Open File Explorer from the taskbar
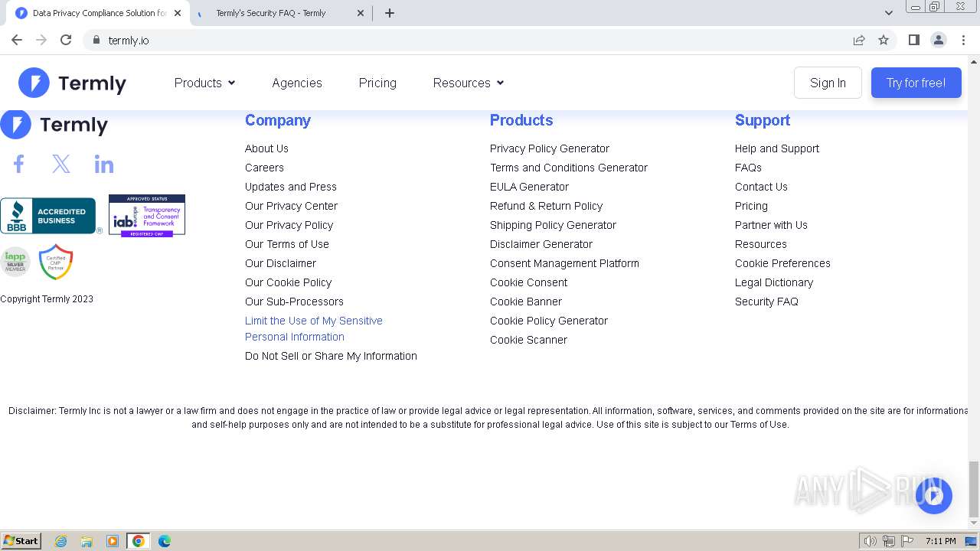This screenshot has height=551, width=980. 87,541
